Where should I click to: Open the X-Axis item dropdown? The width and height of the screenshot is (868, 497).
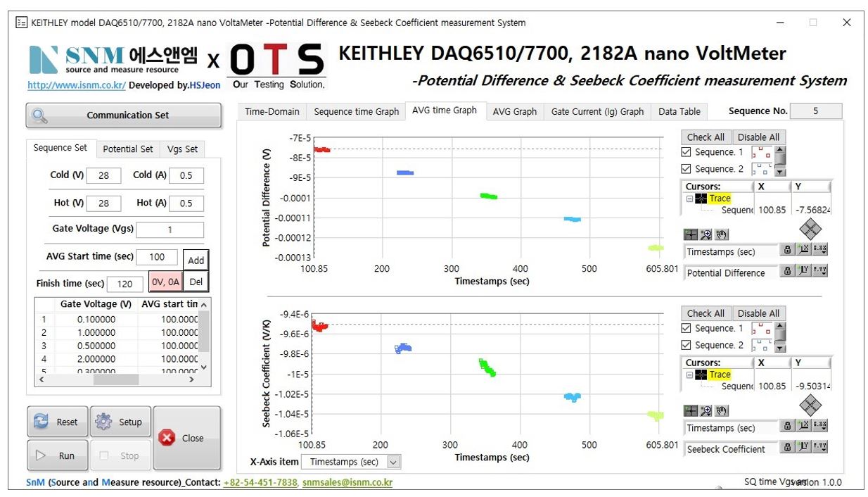[393, 462]
